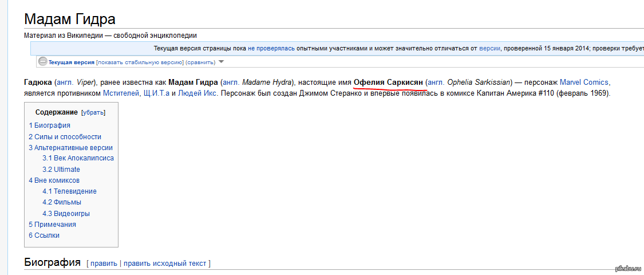
Task: Click the italic text Viper
Action: [x=86, y=82]
